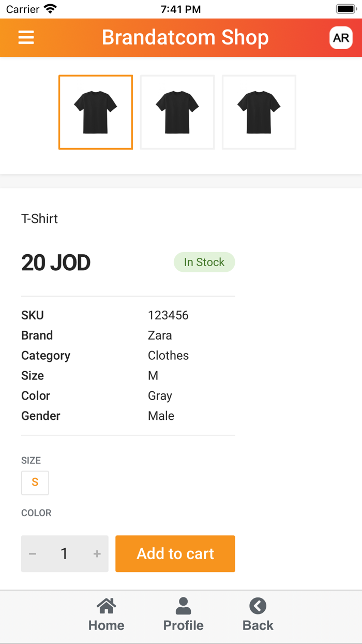
Task: Select the first T-shirt image thumbnail
Action: coord(95,112)
